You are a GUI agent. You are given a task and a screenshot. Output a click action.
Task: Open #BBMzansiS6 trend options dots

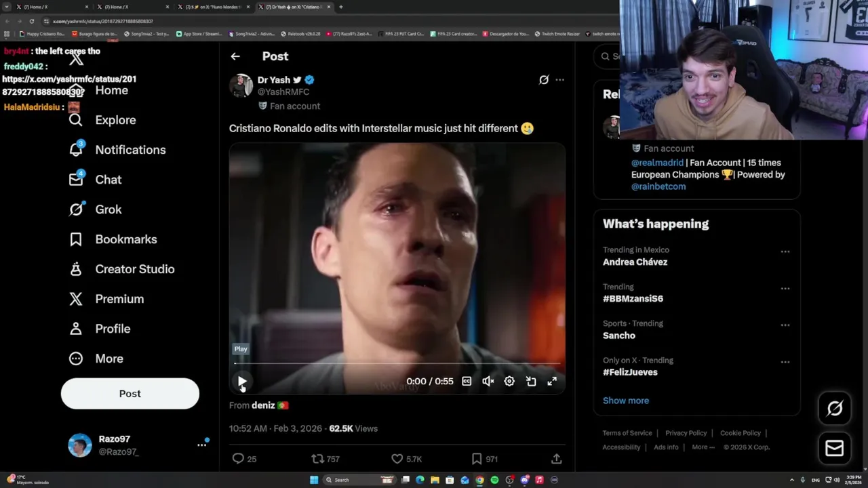pyautogui.click(x=785, y=288)
